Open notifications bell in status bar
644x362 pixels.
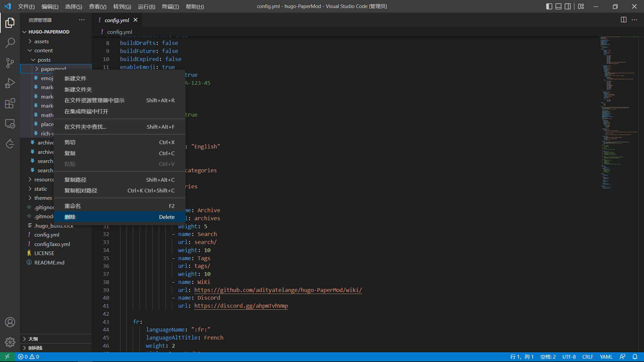(x=635, y=357)
